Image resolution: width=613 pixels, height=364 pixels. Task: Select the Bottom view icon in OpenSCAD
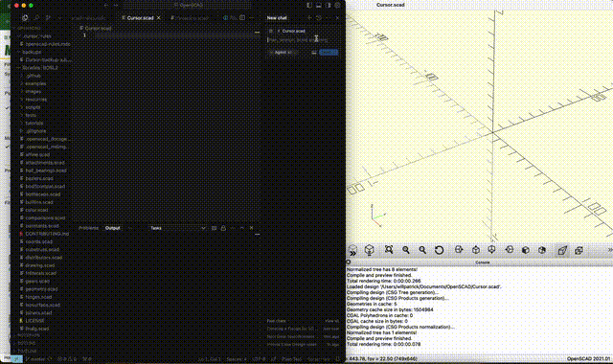[x=491, y=249]
